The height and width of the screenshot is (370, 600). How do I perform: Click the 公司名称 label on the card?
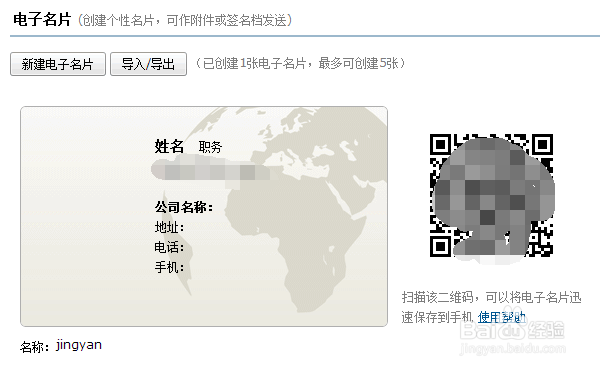point(184,207)
